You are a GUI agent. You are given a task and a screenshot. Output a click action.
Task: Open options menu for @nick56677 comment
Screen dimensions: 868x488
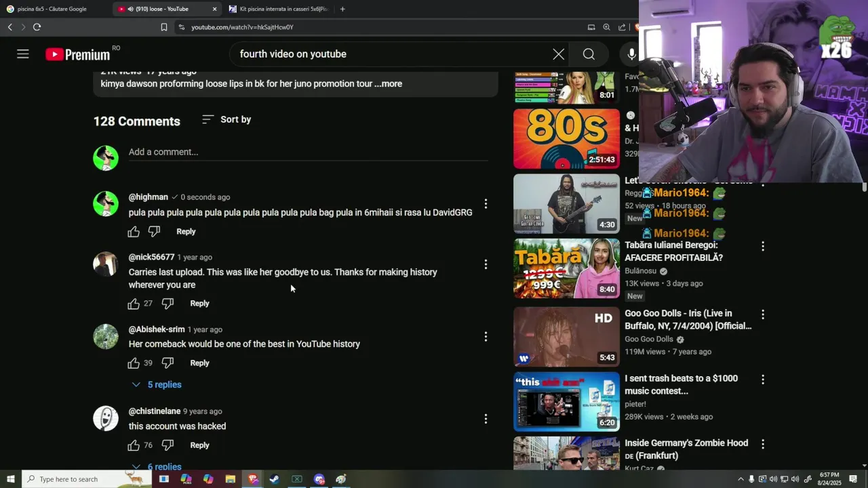486,264
